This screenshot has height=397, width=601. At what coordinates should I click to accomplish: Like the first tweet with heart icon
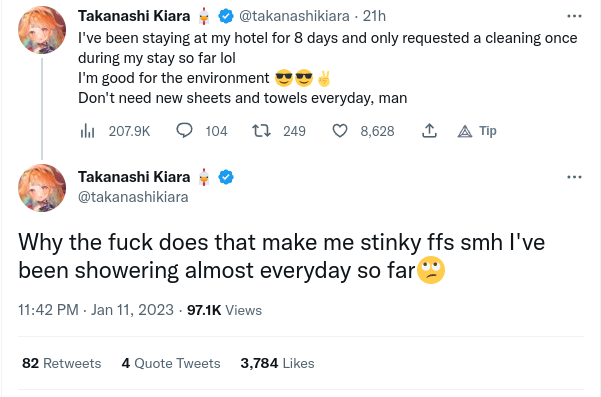(x=340, y=131)
